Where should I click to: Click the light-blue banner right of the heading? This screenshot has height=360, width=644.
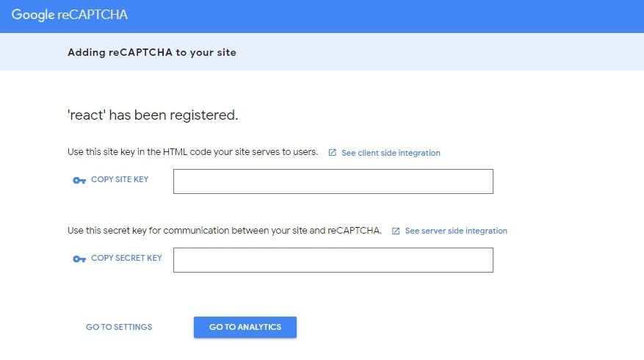441,53
